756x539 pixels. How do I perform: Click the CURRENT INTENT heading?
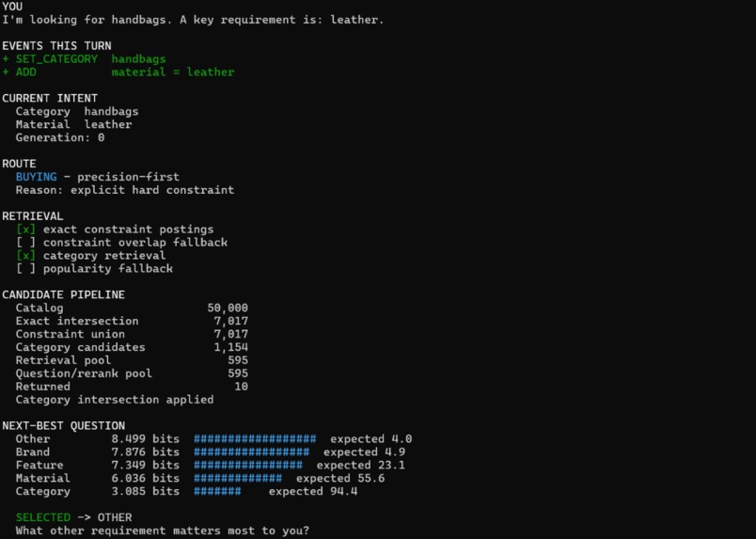click(50, 99)
